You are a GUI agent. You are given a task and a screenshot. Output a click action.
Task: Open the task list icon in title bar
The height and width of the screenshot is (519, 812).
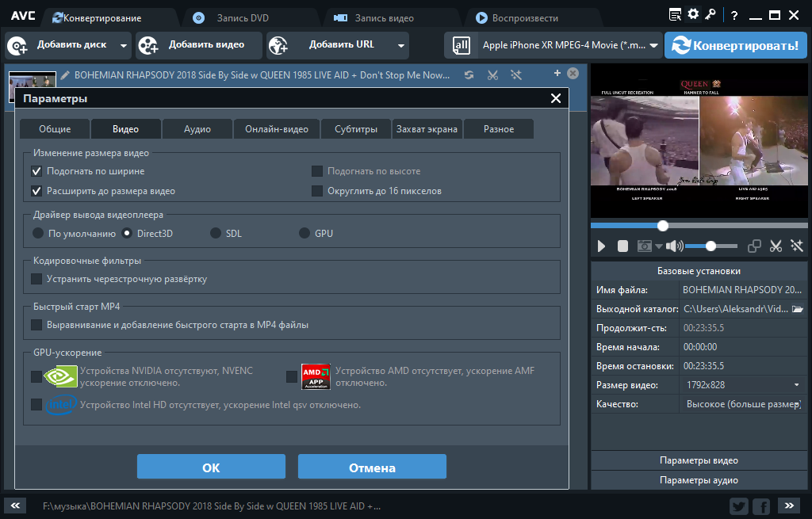coord(675,14)
